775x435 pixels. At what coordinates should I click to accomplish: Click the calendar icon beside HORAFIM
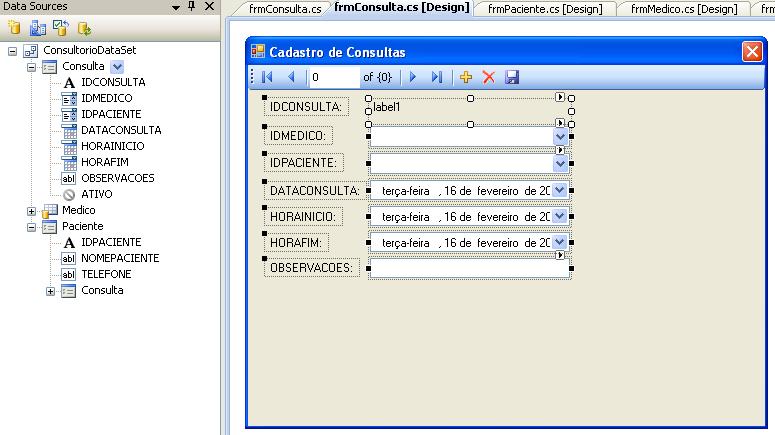[69, 163]
